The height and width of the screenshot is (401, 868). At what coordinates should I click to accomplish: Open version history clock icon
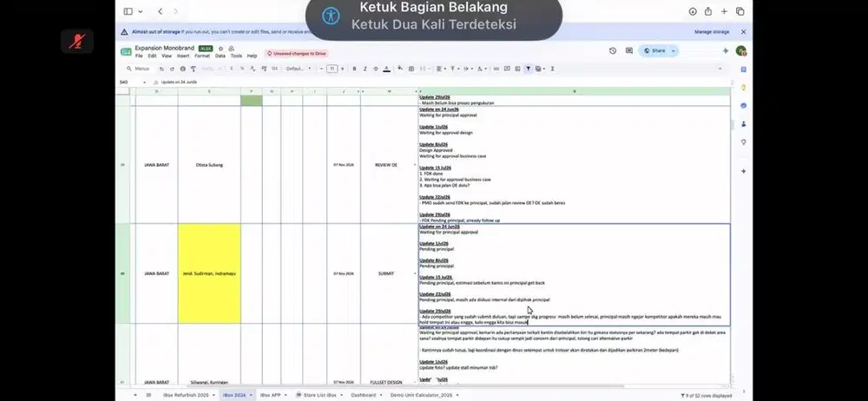point(613,50)
